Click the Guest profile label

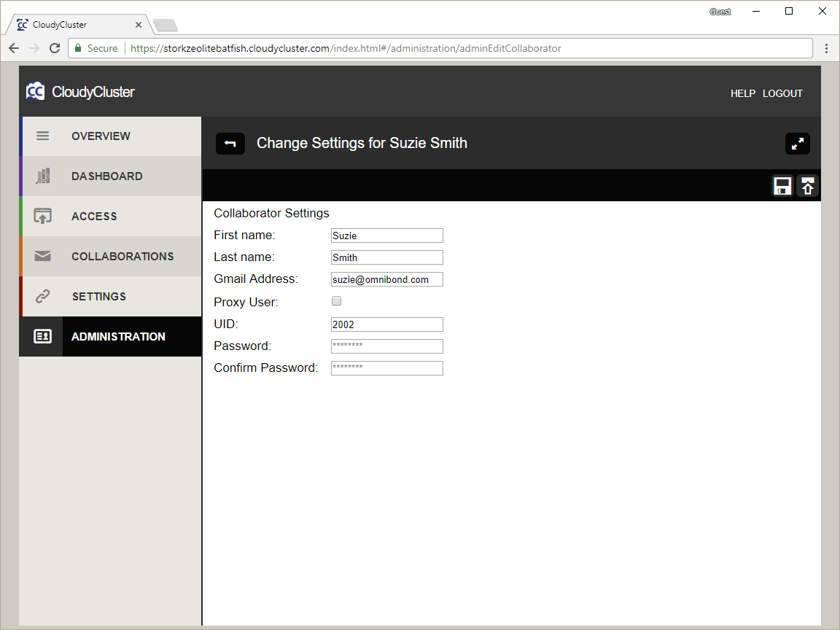pos(720,12)
